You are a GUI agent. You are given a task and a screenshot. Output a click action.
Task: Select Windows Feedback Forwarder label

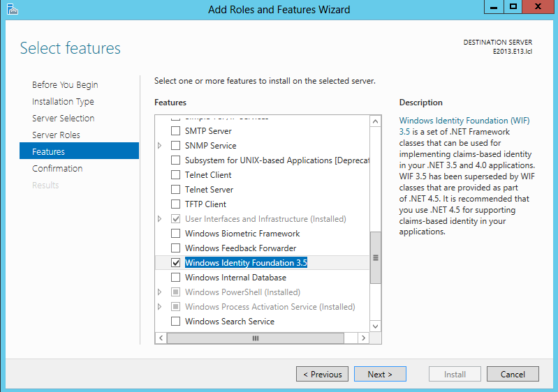(x=240, y=248)
